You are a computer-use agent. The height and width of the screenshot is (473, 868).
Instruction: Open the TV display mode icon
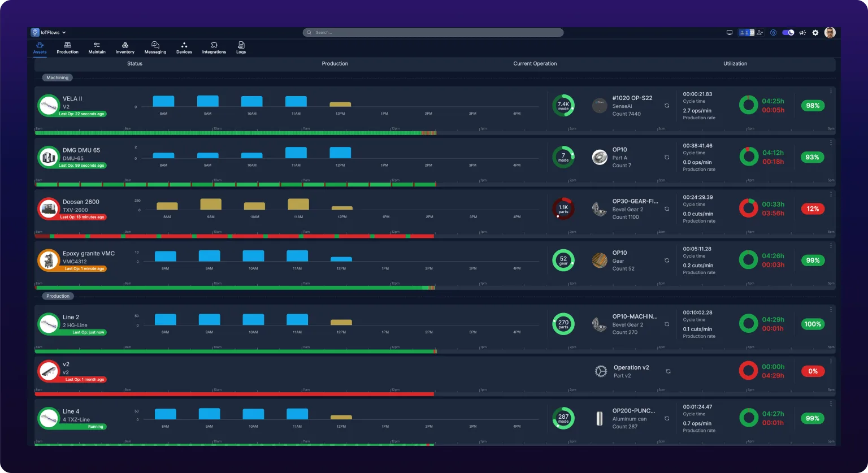point(730,33)
